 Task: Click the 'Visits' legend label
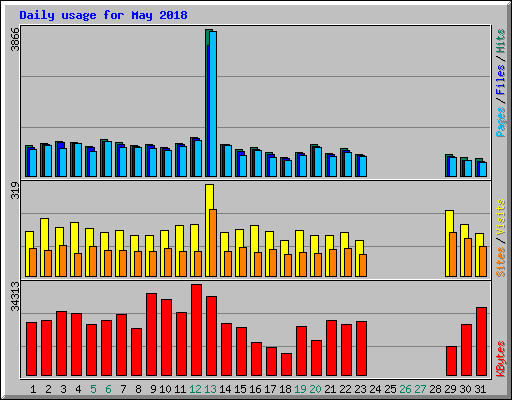[x=501, y=217]
